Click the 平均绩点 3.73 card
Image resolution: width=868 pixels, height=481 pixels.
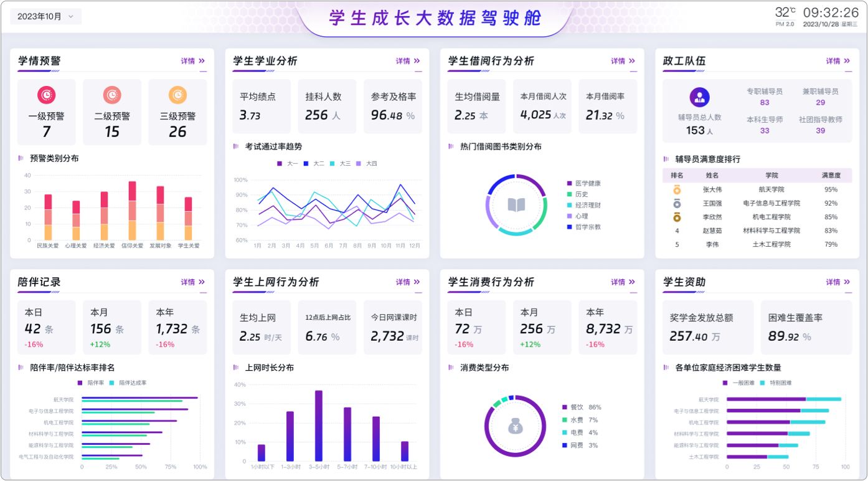(262, 106)
